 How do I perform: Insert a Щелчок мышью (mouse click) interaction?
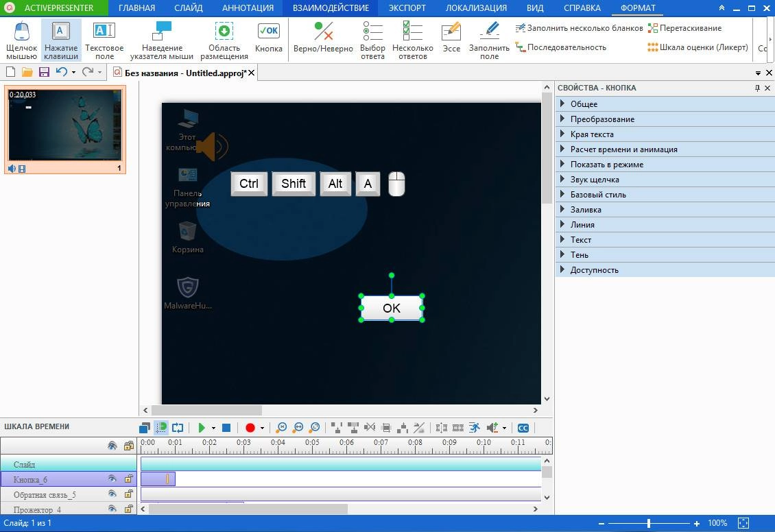click(21, 40)
